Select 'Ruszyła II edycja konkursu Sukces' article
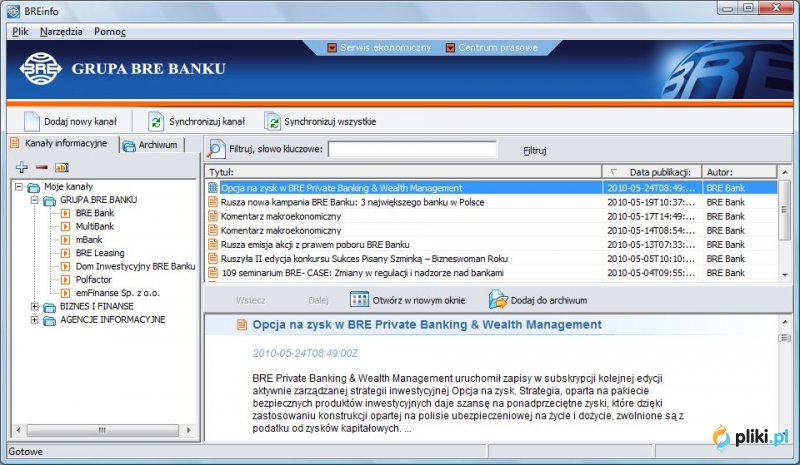The image size is (800, 465). pos(492,259)
